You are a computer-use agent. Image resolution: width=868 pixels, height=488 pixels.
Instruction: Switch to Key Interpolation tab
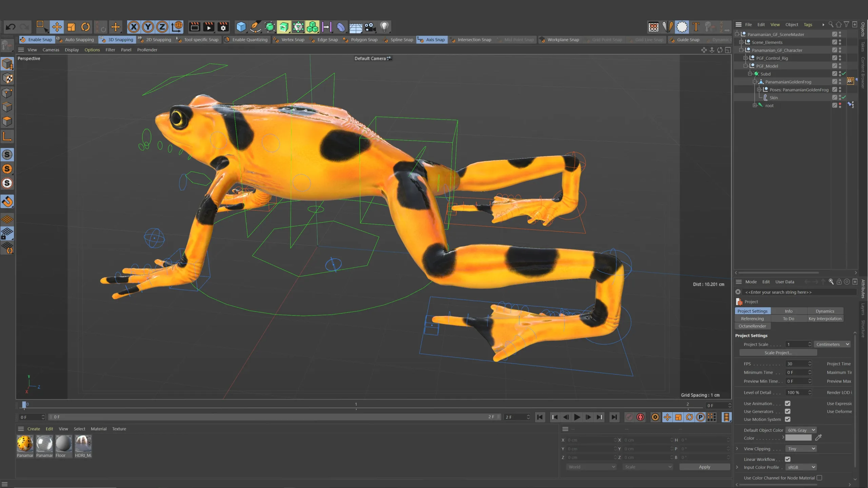[825, 319]
